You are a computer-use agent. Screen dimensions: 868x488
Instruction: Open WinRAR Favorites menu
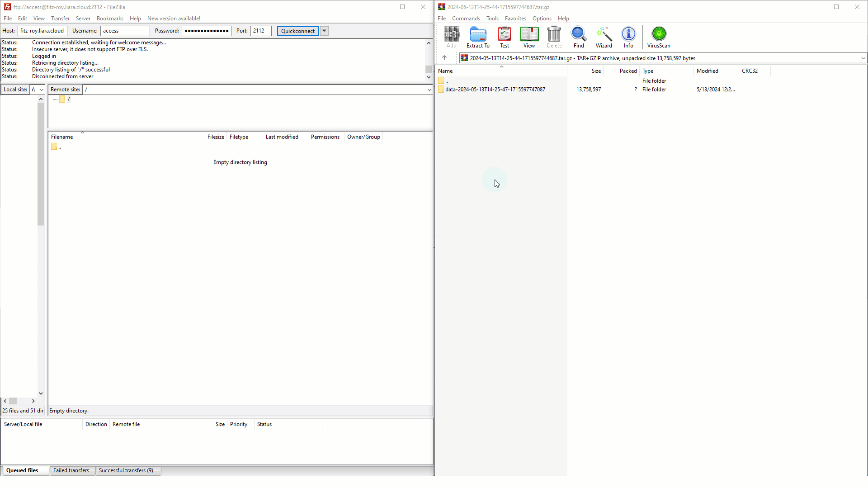click(x=515, y=19)
